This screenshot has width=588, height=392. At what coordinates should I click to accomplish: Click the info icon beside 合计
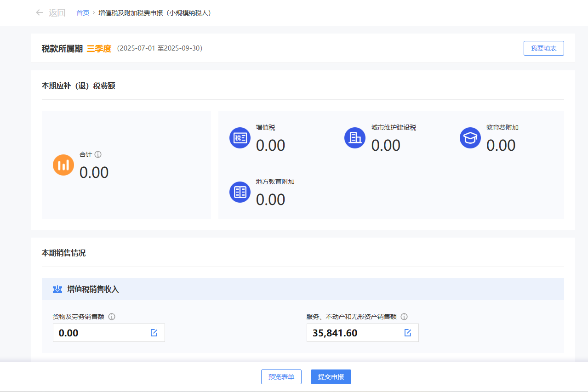pyautogui.click(x=98, y=155)
